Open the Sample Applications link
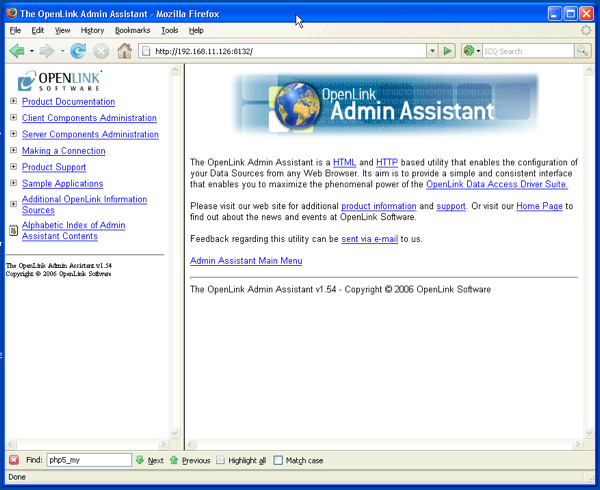600x490 pixels. (x=62, y=184)
